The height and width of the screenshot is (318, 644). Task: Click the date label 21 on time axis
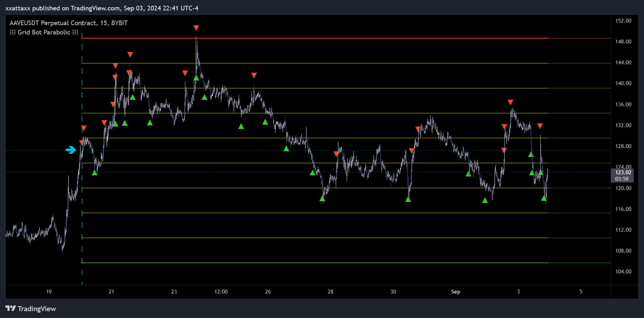point(111,292)
